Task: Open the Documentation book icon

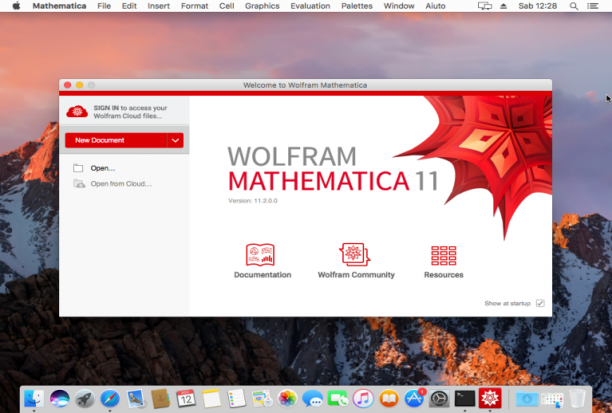Action: 260,255
